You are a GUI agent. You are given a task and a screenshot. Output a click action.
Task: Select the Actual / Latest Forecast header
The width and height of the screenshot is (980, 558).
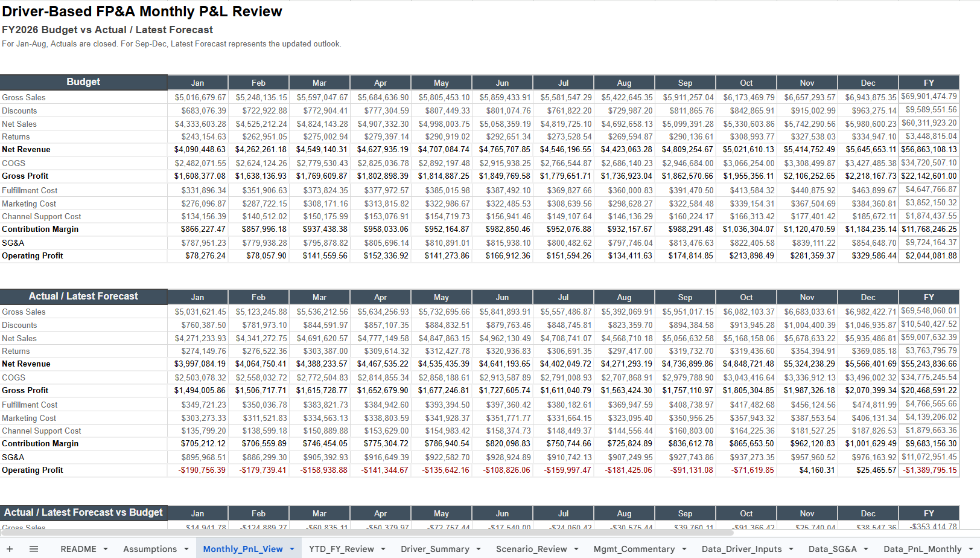83,296
